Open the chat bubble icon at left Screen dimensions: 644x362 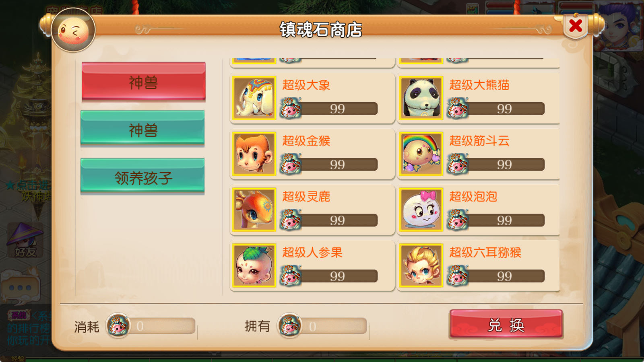pyautogui.click(x=20, y=286)
